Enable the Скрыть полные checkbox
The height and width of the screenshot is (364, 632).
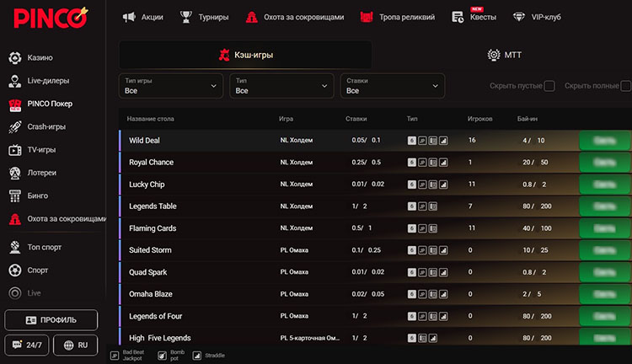pos(626,86)
